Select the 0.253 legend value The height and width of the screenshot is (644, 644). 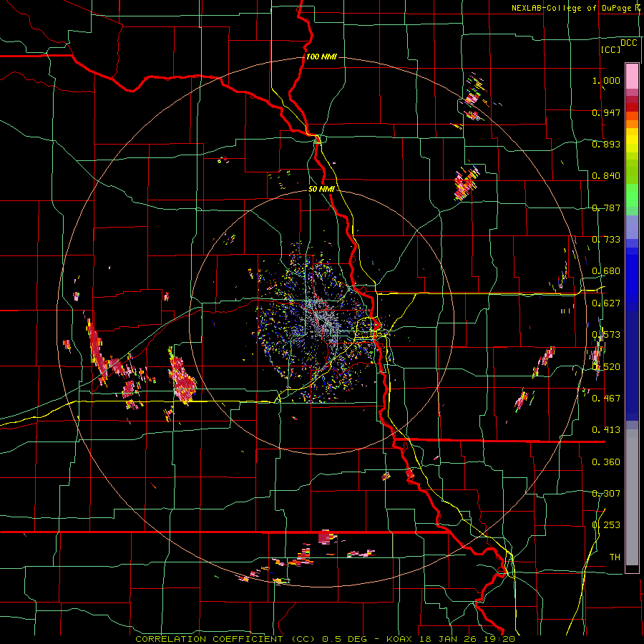point(606,525)
